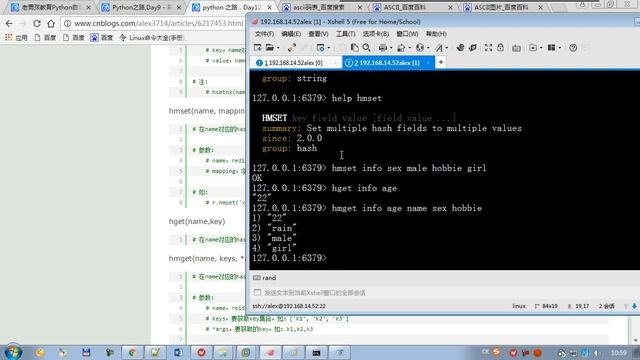640x360 pixels.
Task: Open the 工具(T) menu in Xshell
Action: [x=345, y=34]
